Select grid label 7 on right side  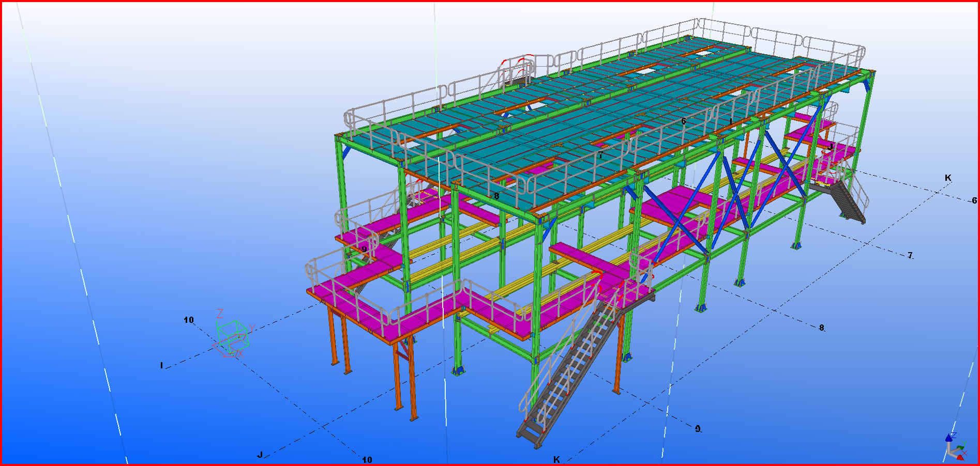910,255
